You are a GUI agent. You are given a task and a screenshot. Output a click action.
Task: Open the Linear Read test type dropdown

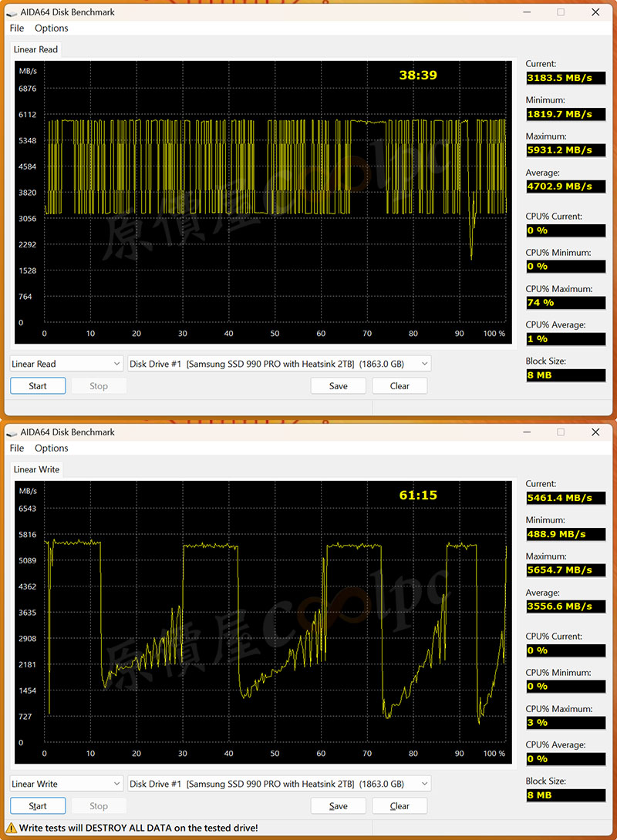[66, 364]
